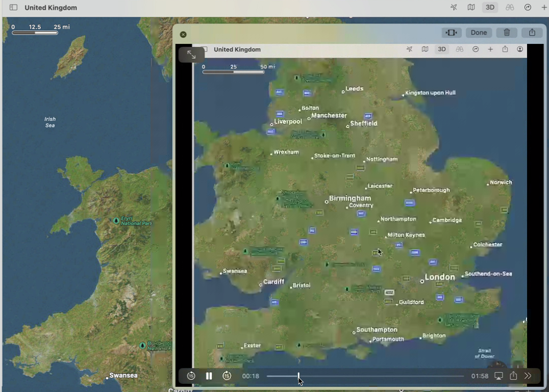
Task: Open AirPlay options in player controls
Action: (x=498, y=376)
